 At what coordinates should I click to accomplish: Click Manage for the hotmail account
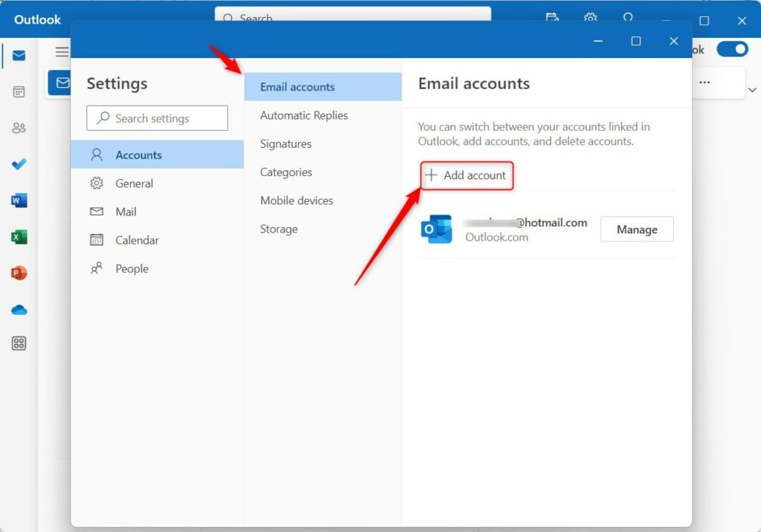(x=637, y=229)
